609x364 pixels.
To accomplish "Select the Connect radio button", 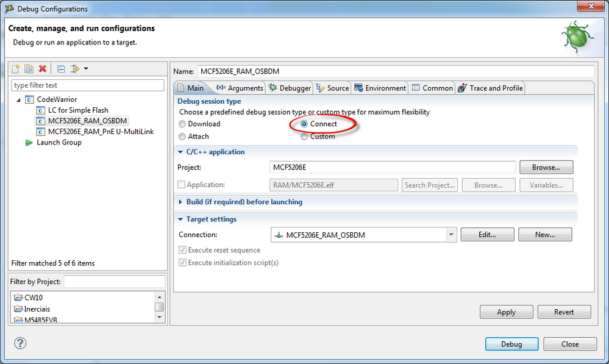I will tap(304, 124).
